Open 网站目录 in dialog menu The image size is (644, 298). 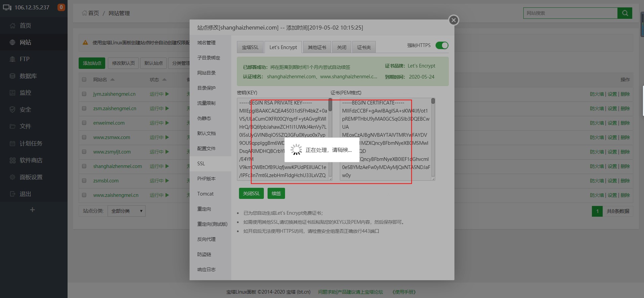[210, 73]
